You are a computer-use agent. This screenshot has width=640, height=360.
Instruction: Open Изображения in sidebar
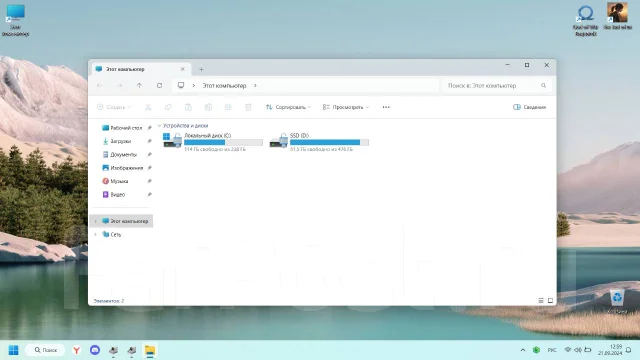click(x=127, y=168)
